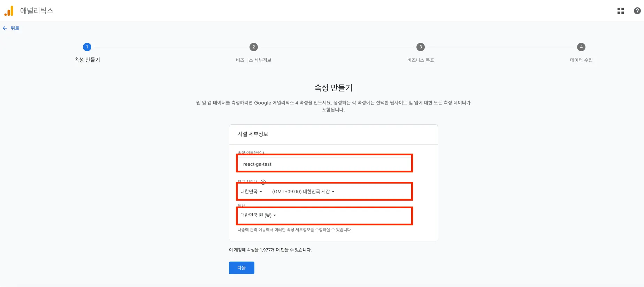Click the Google Analytics logo icon
The height and width of the screenshot is (287, 644).
pyautogui.click(x=9, y=11)
